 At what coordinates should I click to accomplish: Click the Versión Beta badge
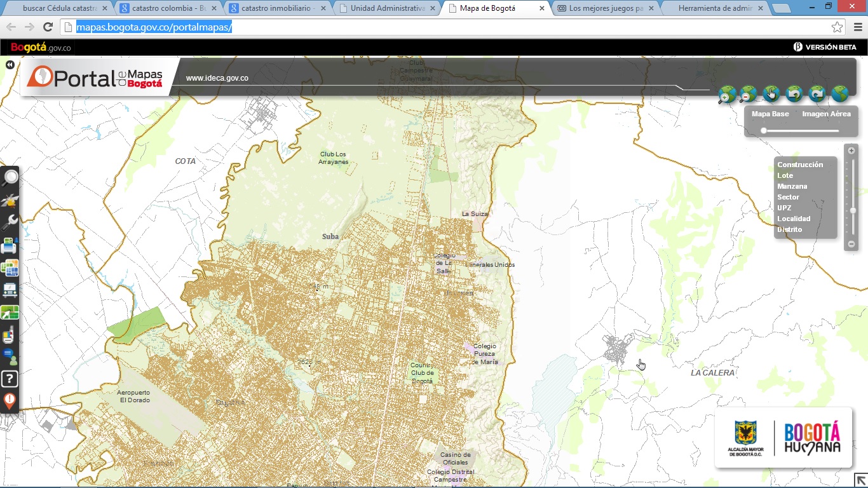[x=825, y=47]
